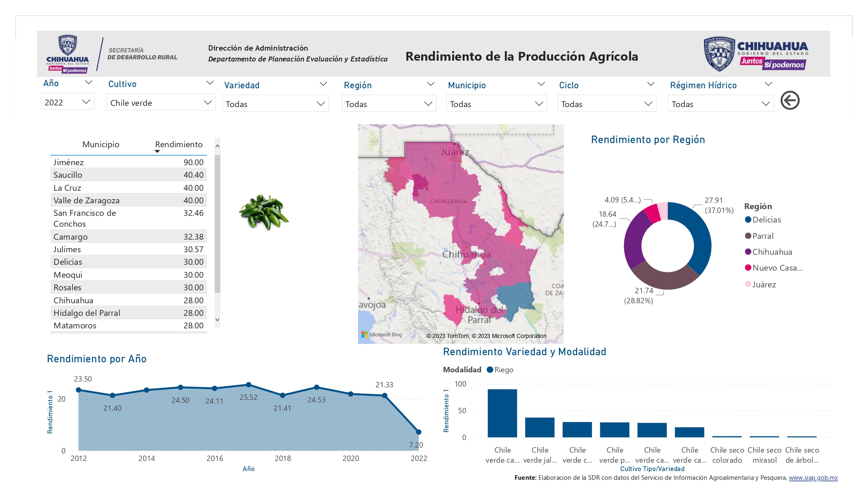Open the Ciclo dropdown set to Todas
868x502 pixels.
coord(607,104)
